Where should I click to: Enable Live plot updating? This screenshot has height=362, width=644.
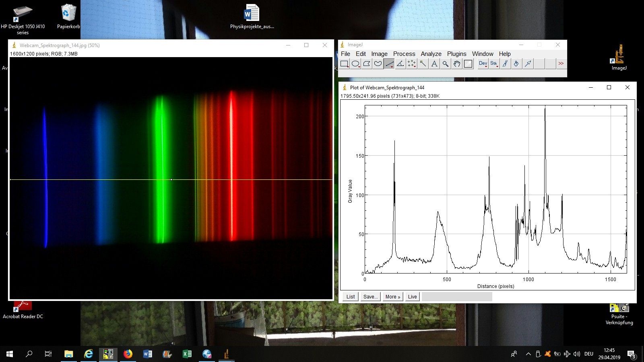[412, 296]
